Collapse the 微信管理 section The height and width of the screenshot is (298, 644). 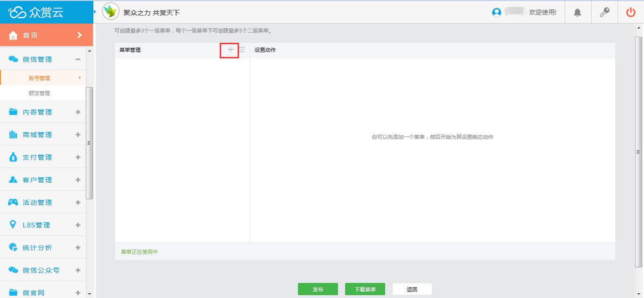point(78,59)
